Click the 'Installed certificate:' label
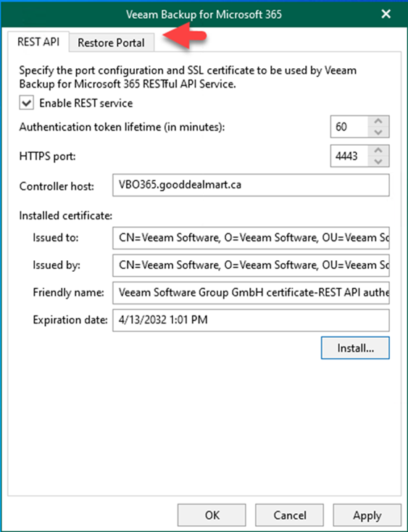 [65, 216]
